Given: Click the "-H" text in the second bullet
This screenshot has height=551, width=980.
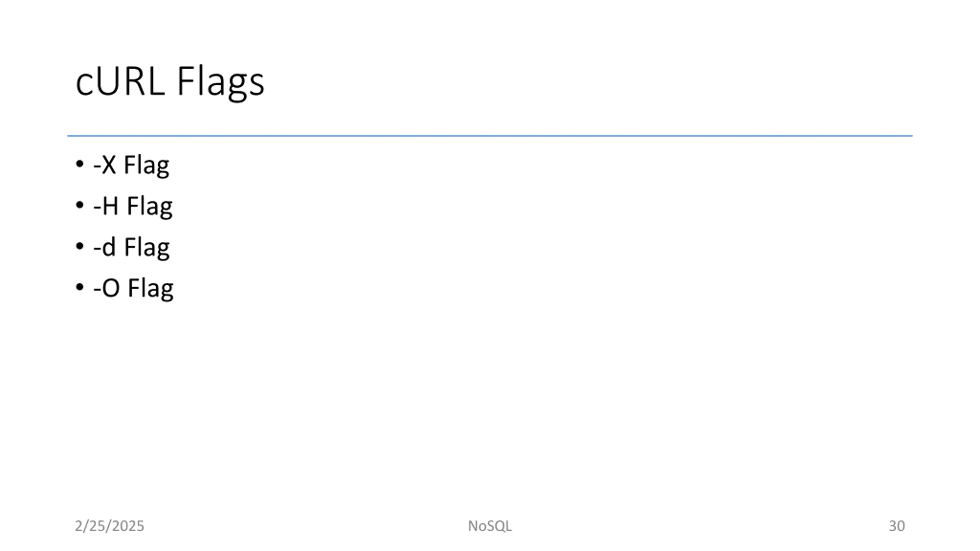Looking at the screenshot, I should tap(106, 206).
